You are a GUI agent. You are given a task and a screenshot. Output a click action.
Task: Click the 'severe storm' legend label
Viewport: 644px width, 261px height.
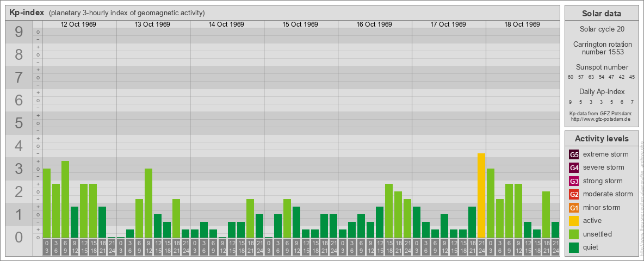(x=604, y=168)
